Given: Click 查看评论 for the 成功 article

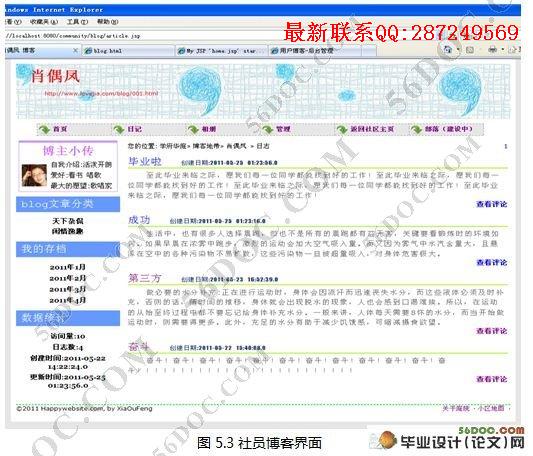Looking at the screenshot, I should 492,262.
